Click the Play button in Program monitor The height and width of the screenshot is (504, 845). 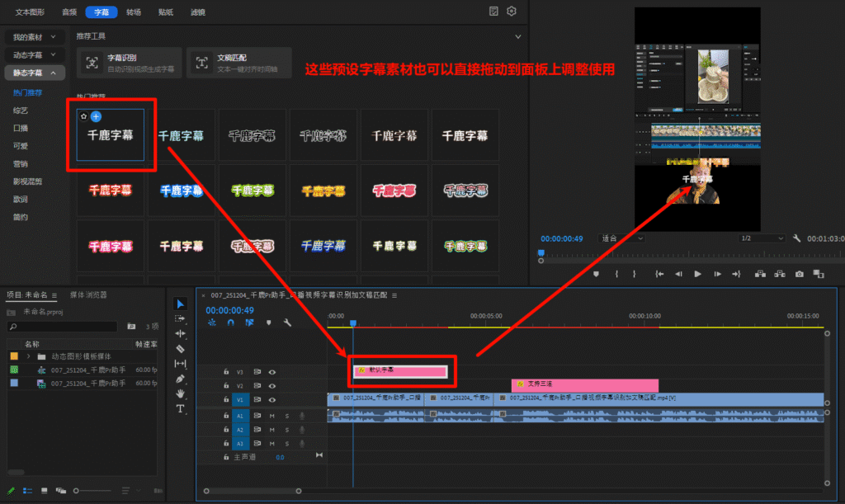pyautogui.click(x=697, y=274)
